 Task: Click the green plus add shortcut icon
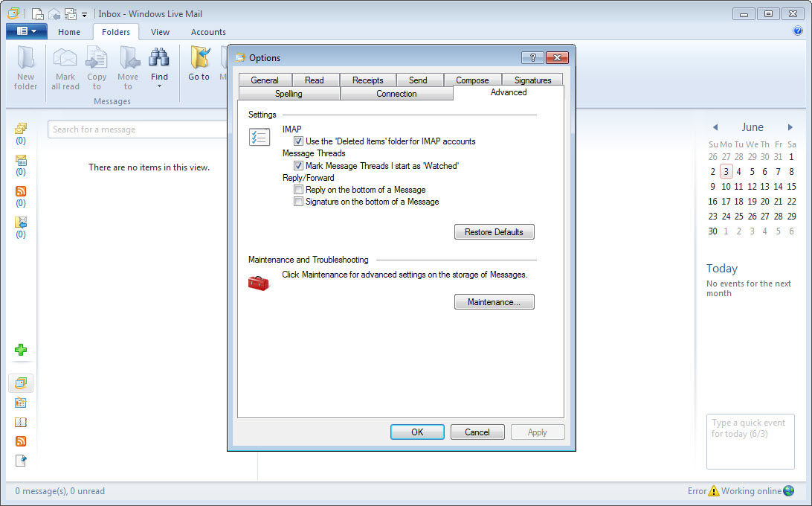[x=21, y=350]
